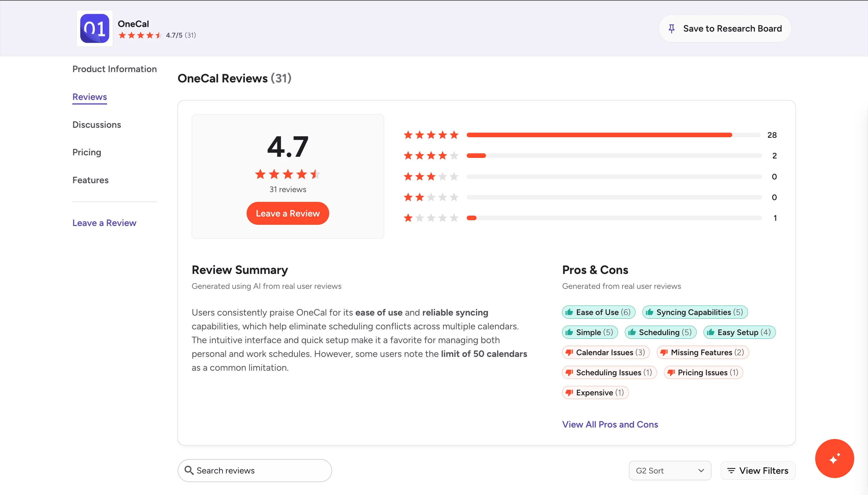This screenshot has height=495, width=868.
Task: Open the orange AI sparkle assistant button
Action: [x=834, y=459]
